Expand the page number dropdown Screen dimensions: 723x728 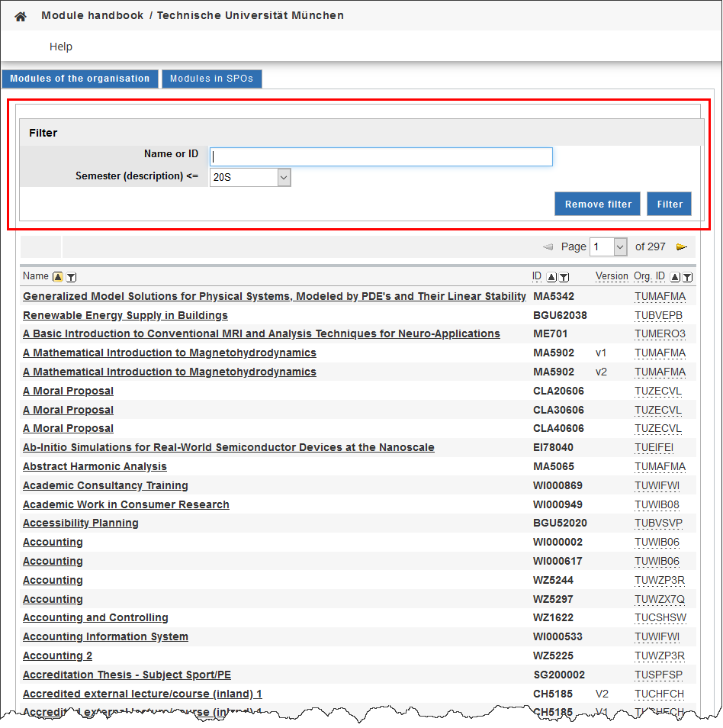click(x=619, y=247)
